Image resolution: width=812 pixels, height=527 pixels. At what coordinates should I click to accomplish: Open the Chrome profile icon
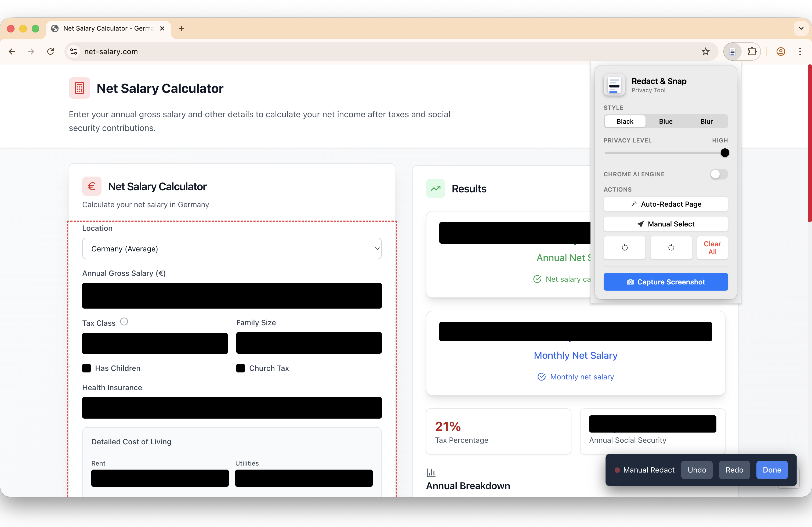pyautogui.click(x=781, y=52)
